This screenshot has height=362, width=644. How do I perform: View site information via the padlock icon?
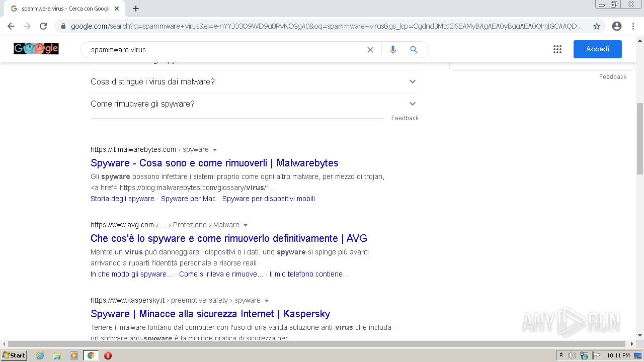point(63,26)
